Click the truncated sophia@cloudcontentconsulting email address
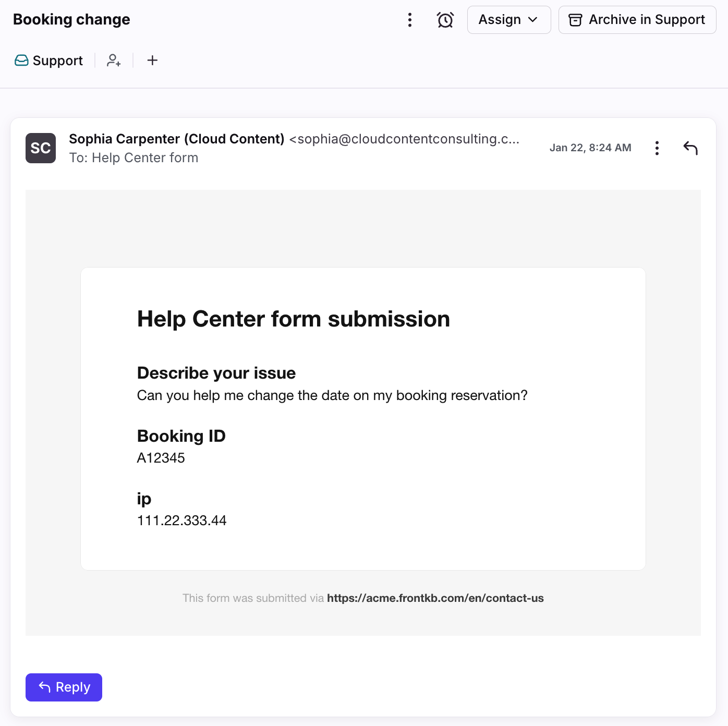Viewport: 728px width, 726px height. click(405, 139)
